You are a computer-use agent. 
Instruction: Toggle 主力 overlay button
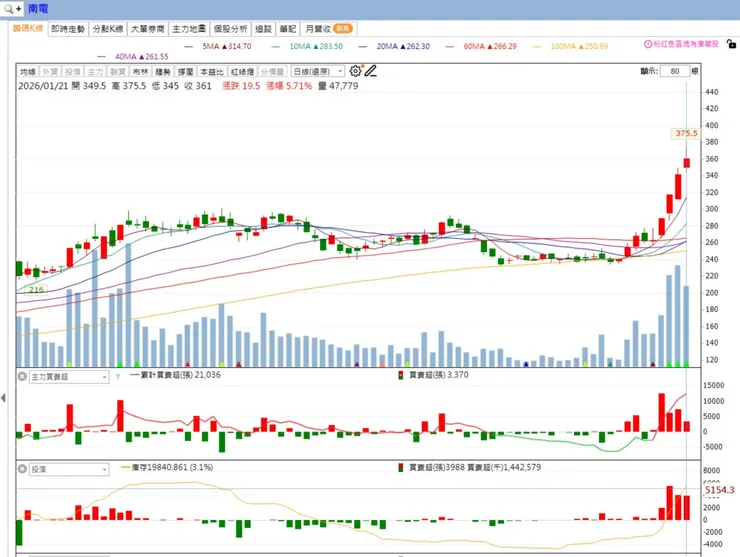point(95,72)
